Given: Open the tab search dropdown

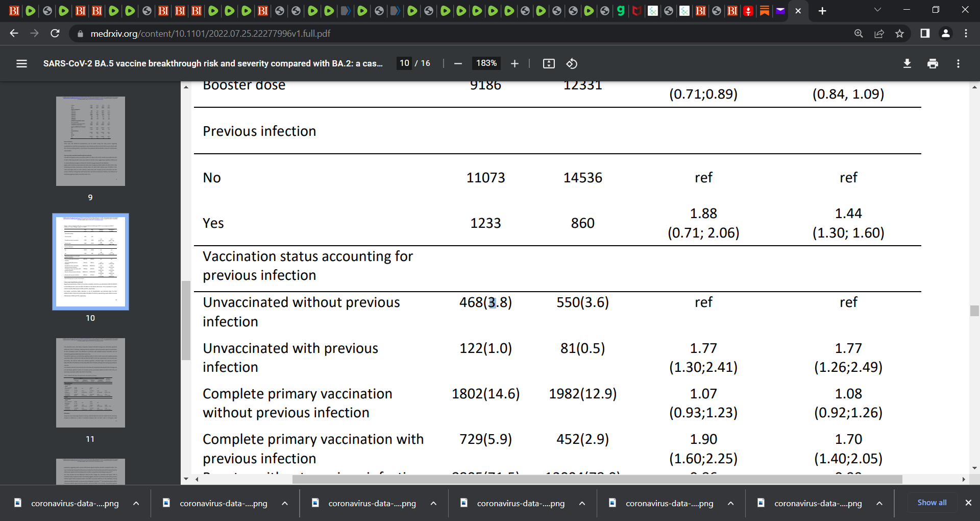Looking at the screenshot, I should (877, 10).
